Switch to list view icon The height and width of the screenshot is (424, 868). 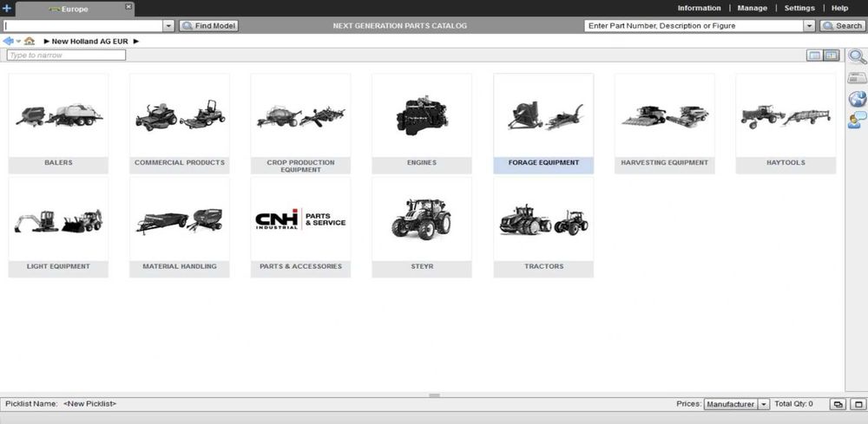[x=814, y=55]
